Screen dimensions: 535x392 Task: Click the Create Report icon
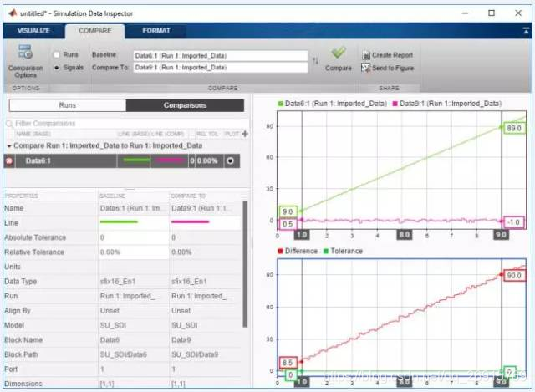(x=366, y=55)
